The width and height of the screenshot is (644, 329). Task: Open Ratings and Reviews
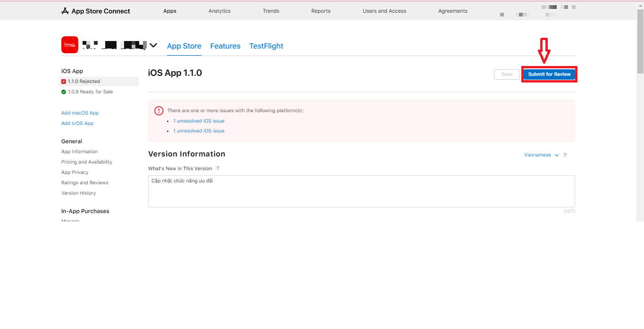(84, 183)
